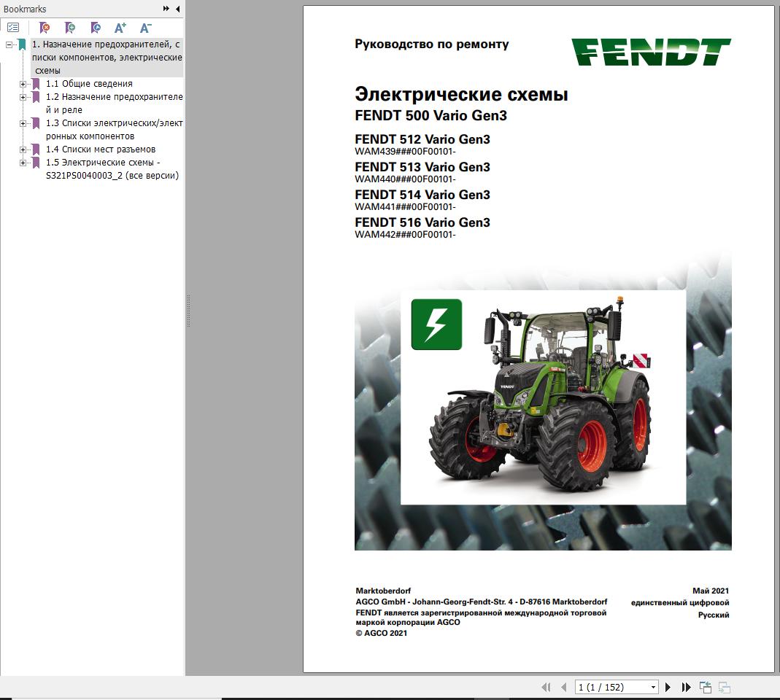Screen dimensions: 780x700
Task: Click the text 'FENDT 516 Vario Gen3'
Action: pyautogui.click(x=422, y=222)
